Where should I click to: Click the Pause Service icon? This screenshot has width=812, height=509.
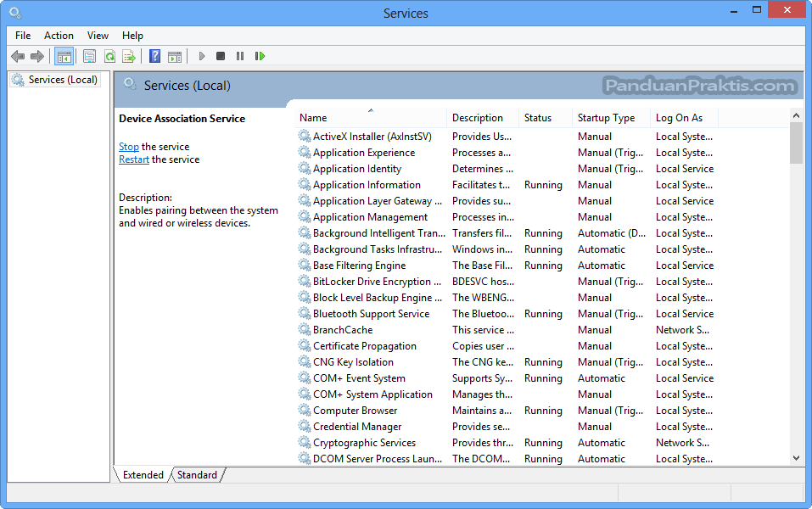[240, 56]
